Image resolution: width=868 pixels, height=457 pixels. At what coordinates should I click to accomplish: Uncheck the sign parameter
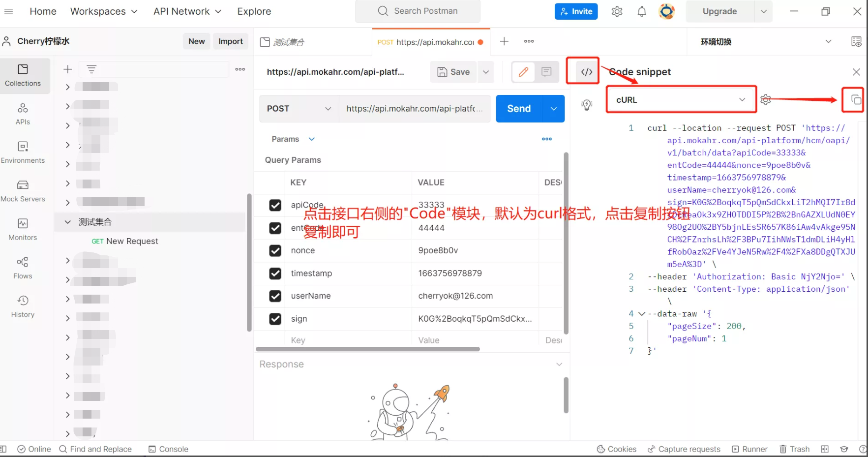(x=275, y=319)
